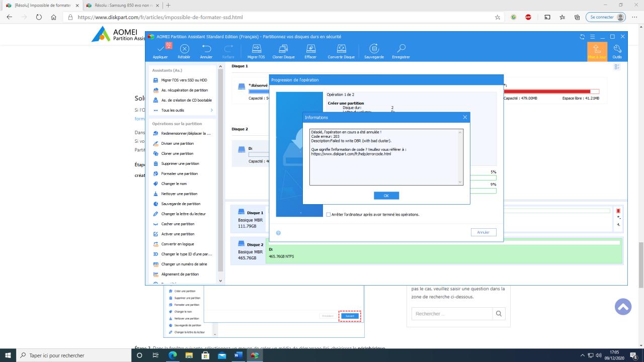Click the Rechercher search field on webpage
The image size is (644, 362).
click(x=452, y=314)
